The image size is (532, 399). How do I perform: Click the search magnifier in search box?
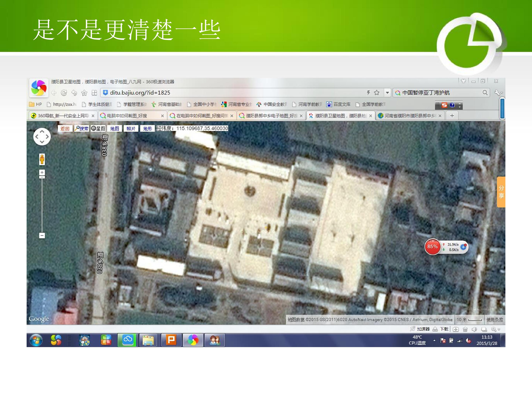point(485,93)
